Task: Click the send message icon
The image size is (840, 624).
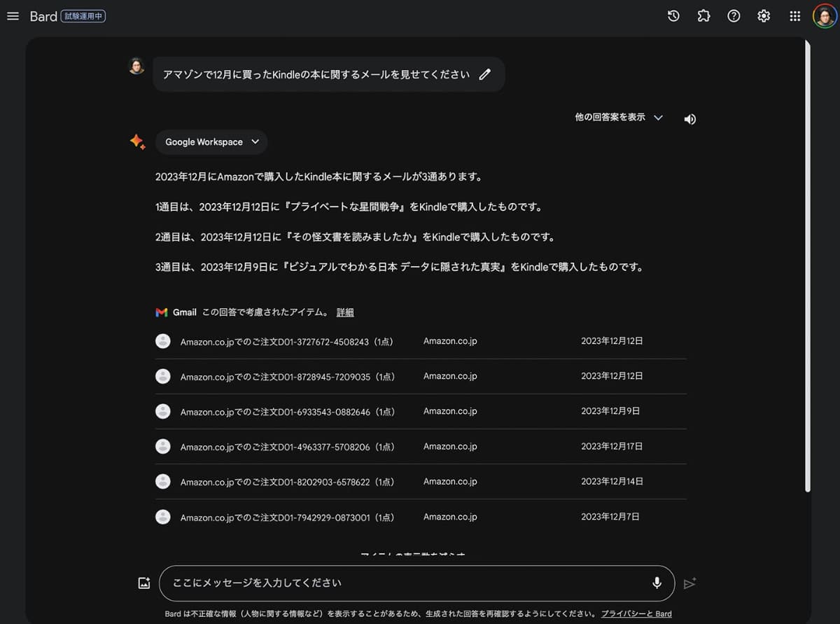Action: coord(690,583)
